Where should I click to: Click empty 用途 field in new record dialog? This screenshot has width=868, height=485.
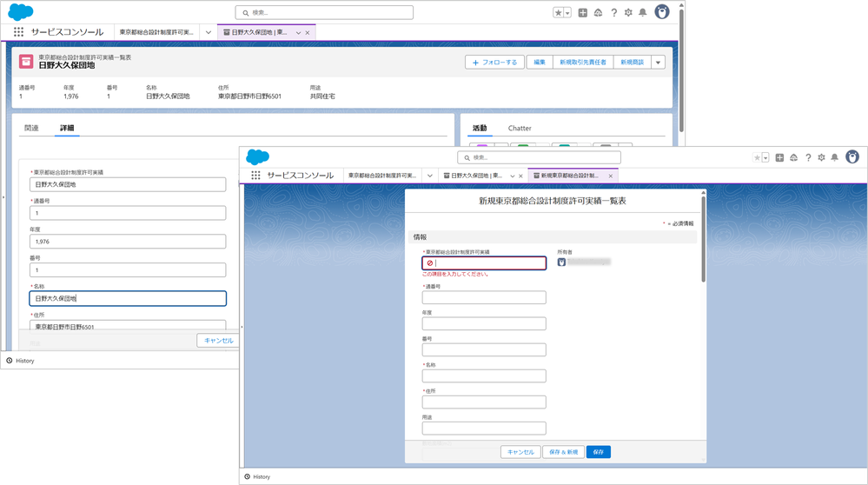(484, 428)
